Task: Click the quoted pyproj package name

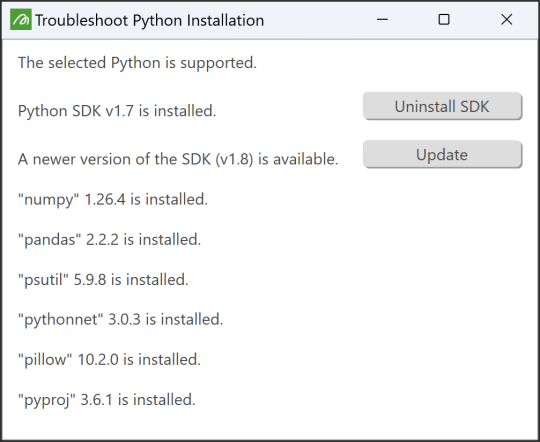Action: tap(46, 400)
